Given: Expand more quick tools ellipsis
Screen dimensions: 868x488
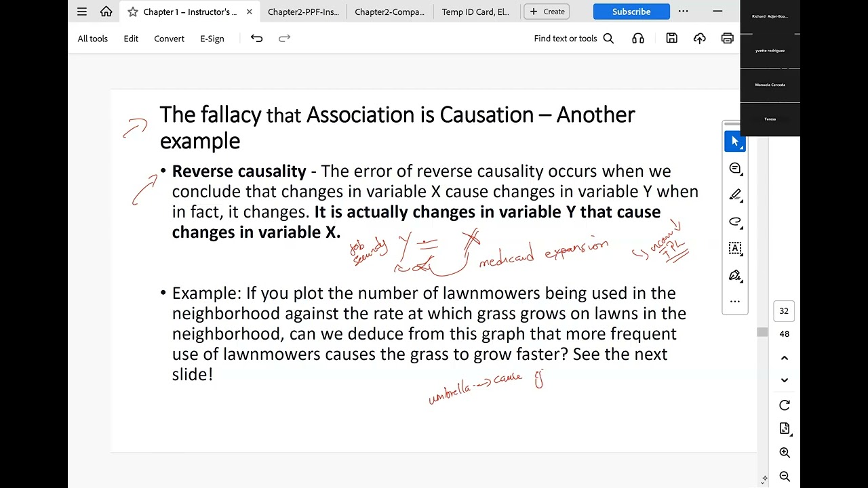Looking at the screenshot, I should click(x=734, y=302).
